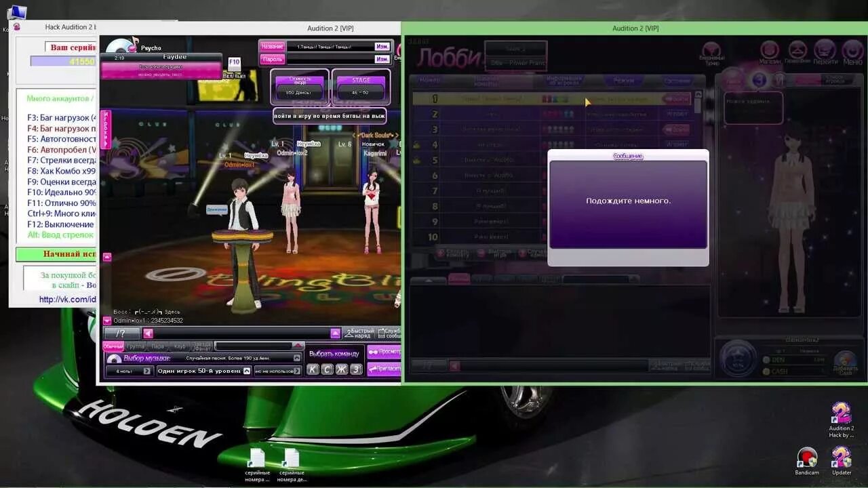Click the vk.com link in hack window
This screenshot has height=488, width=868.
68,300
